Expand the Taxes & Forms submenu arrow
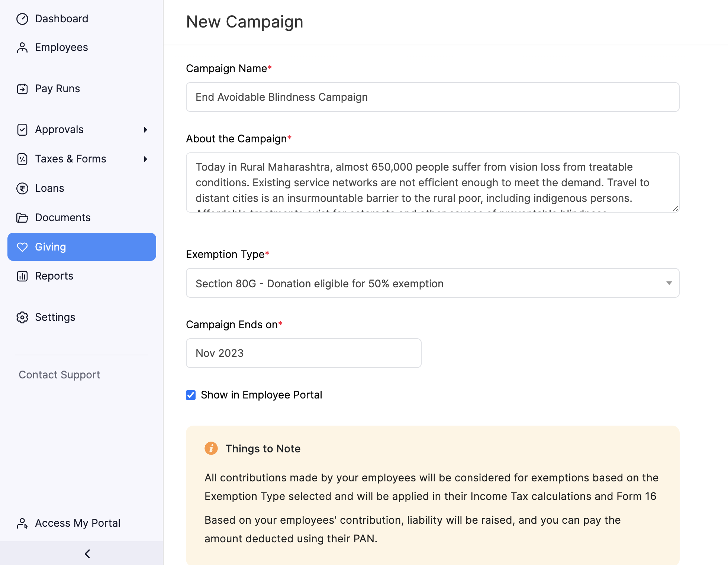This screenshot has height=565, width=728. (x=146, y=159)
